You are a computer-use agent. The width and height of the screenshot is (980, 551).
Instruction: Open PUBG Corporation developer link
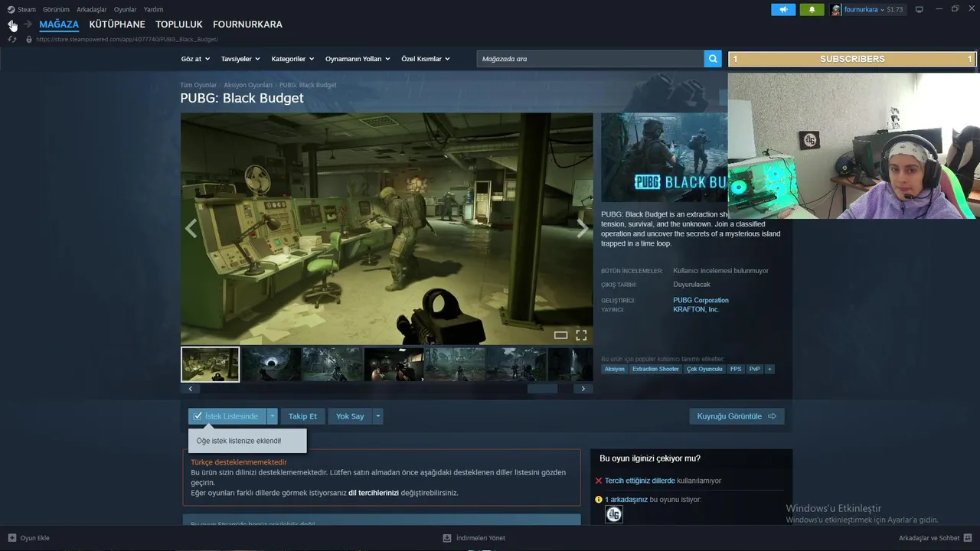pyautogui.click(x=701, y=300)
